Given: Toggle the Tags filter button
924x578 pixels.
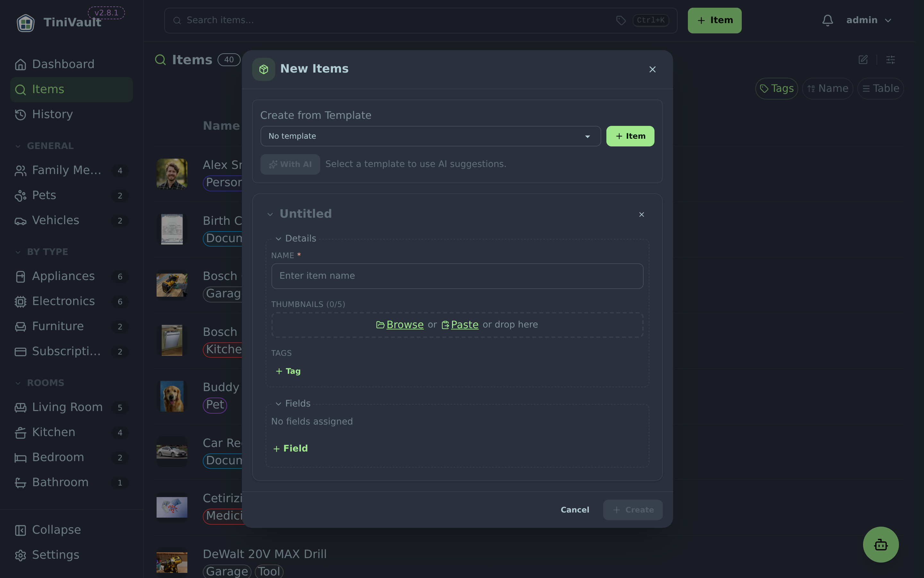Looking at the screenshot, I should [x=777, y=89].
